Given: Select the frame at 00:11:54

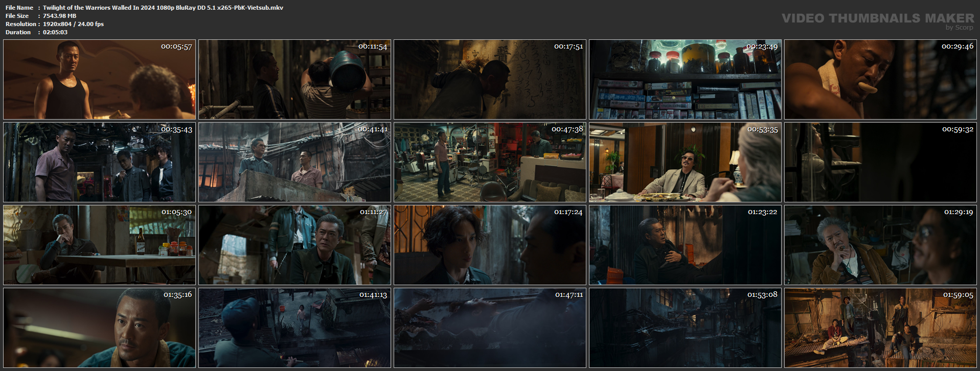Looking at the screenshot, I should (x=294, y=80).
